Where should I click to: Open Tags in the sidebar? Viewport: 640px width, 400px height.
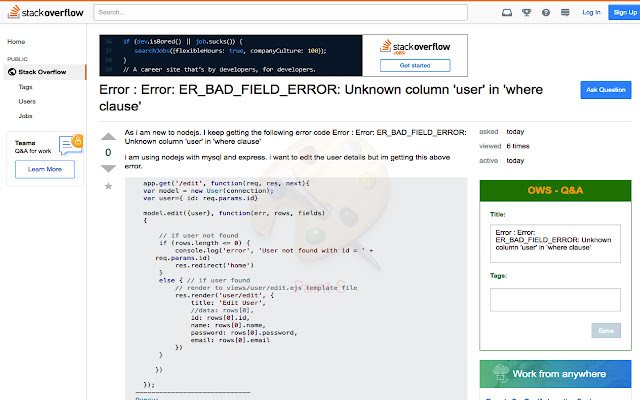(26, 87)
